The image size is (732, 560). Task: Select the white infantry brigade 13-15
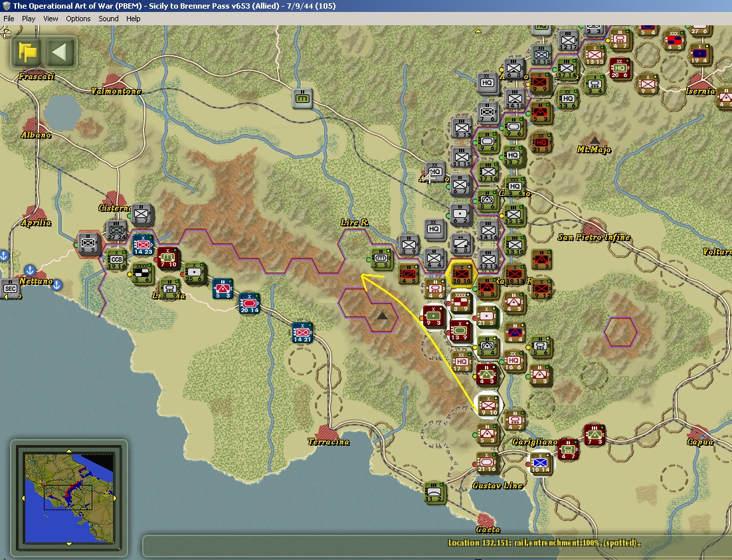[x=595, y=56]
